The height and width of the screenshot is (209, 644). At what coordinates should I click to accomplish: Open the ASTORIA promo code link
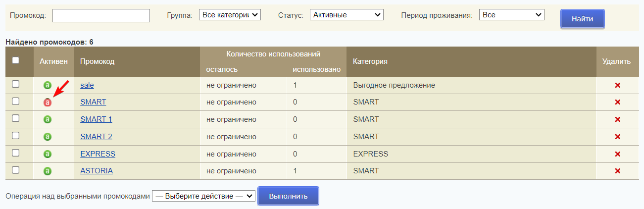(x=97, y=171)
